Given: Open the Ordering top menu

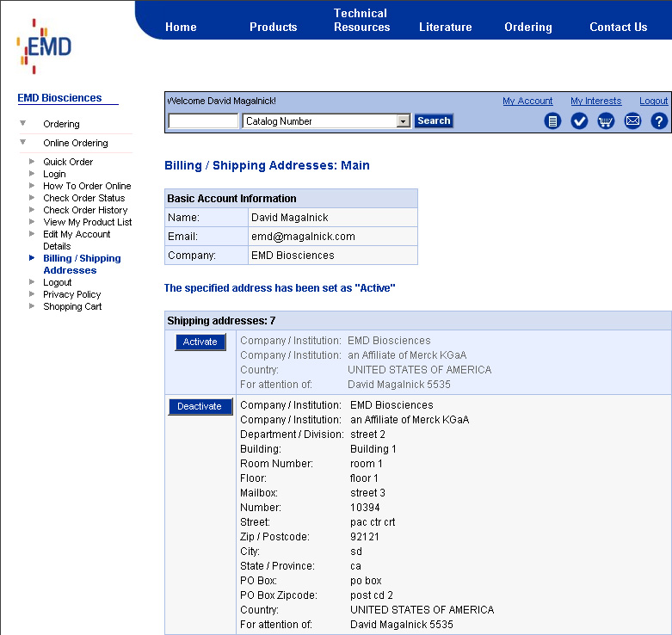Looking at the screenshot, I should [x=528, y=27].
